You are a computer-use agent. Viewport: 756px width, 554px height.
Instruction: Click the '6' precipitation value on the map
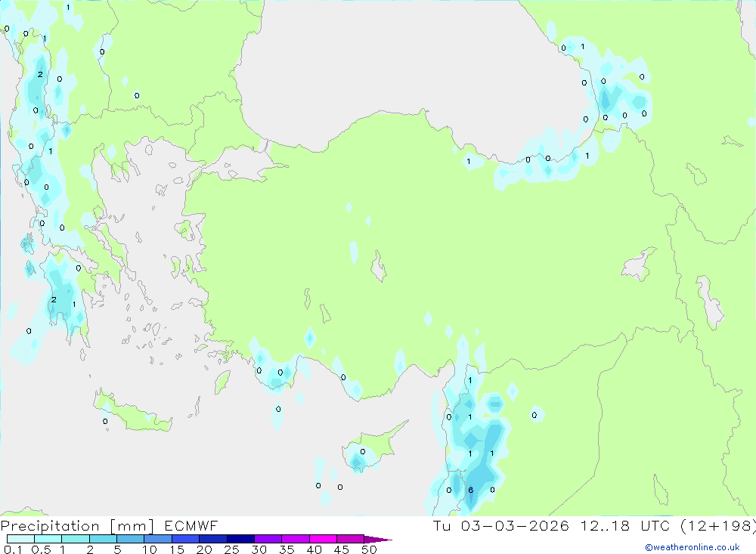[x=470, y=490]
